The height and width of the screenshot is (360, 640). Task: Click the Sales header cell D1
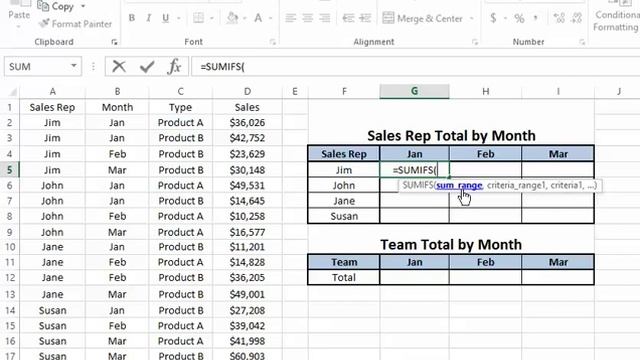point(247,107)
